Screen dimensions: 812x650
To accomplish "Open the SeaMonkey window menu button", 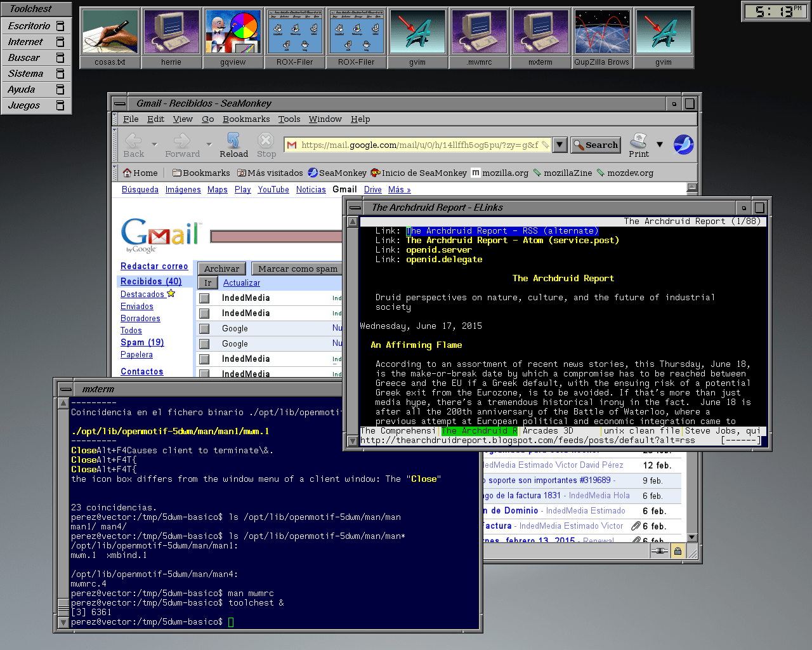I will point(119,103).
